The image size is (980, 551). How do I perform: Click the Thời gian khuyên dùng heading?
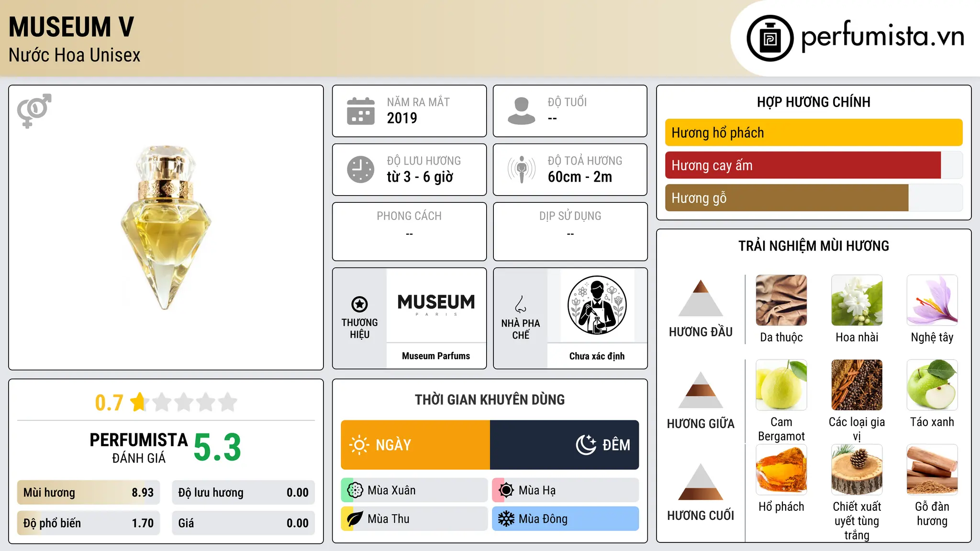coord(490,399)
